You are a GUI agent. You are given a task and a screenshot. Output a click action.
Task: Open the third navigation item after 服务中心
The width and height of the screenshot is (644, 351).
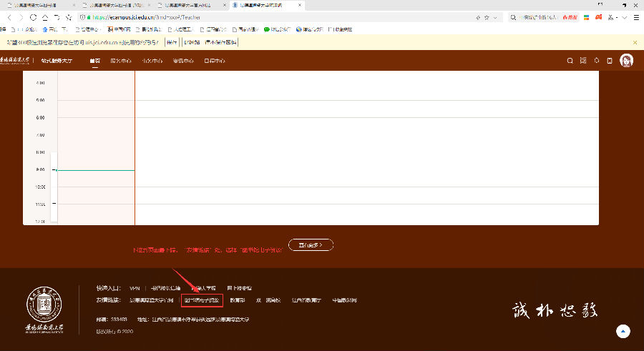tap(152, 61)
